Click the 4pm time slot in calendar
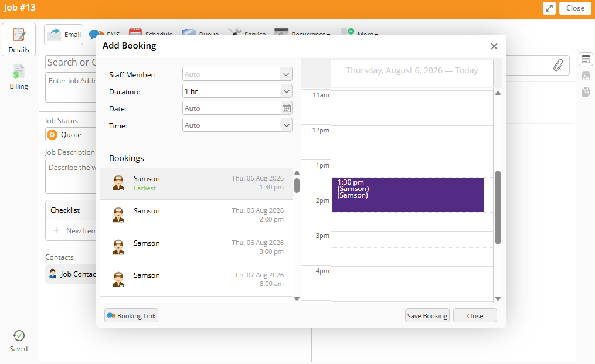 pyautogui.click(x=412, y=284)
